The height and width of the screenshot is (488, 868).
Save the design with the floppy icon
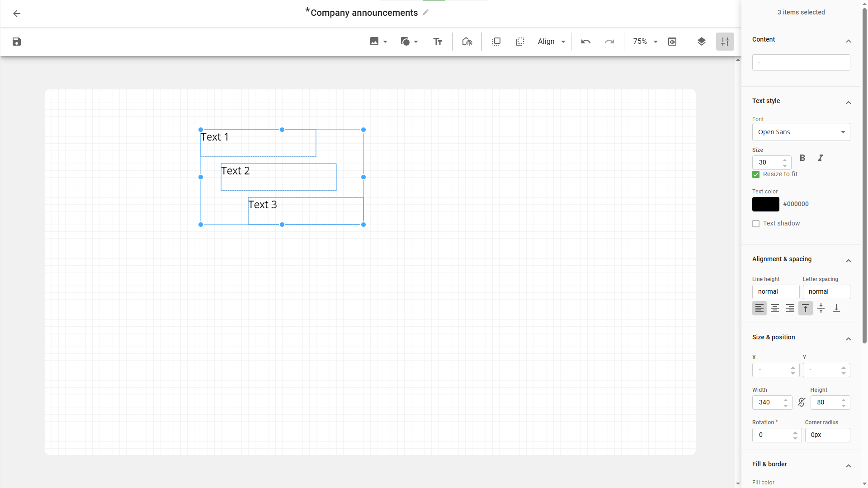(17, 42)
